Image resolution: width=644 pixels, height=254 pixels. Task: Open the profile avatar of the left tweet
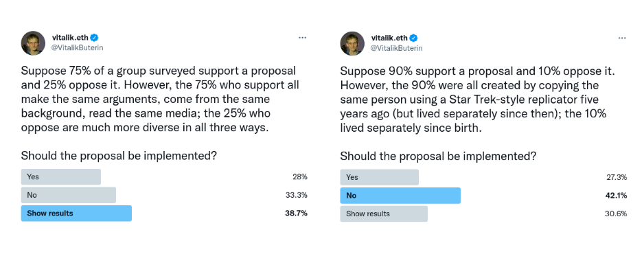(33, 43)
